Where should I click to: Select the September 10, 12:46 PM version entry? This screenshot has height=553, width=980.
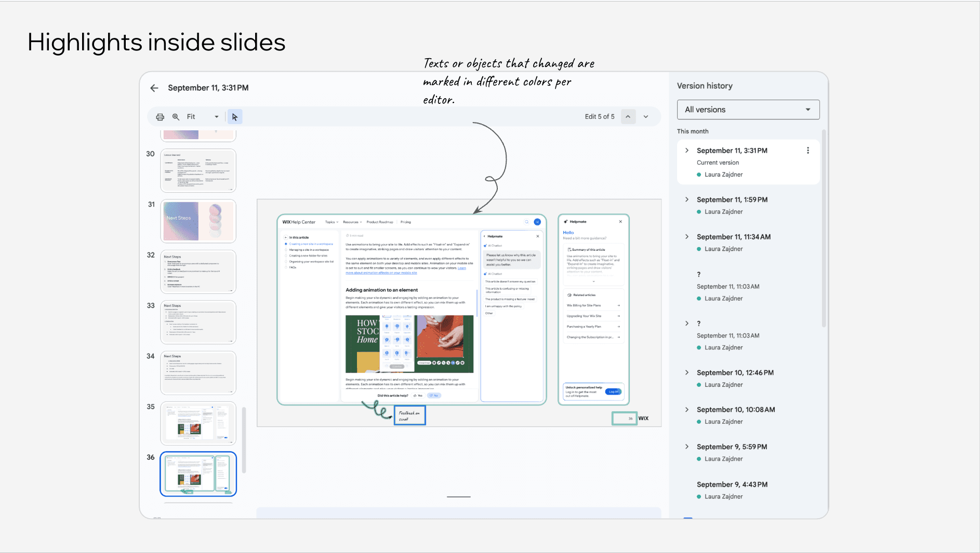[x=748, y=379]
